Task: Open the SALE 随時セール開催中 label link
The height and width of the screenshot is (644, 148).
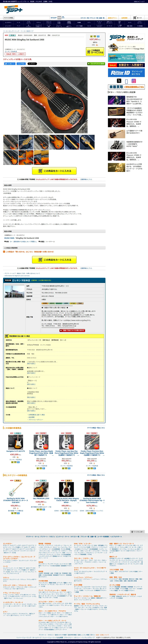Action: pyautogui.click(x=15, y=54)
